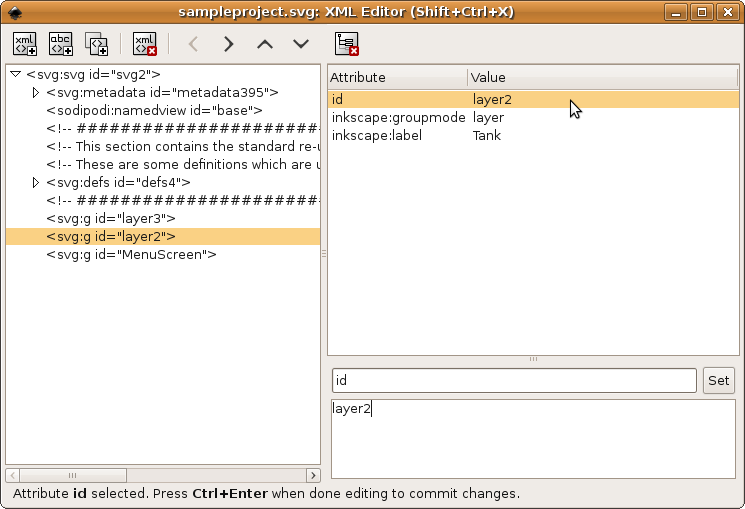Click the attribute name field containing 'id'
Screen dimensions: 745x509
(514, 380)
